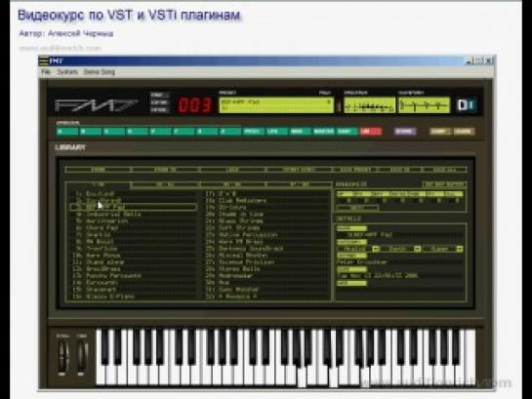Screen dimensions: 532x399
Task: Open the System menu
Action: click(67, 72)
